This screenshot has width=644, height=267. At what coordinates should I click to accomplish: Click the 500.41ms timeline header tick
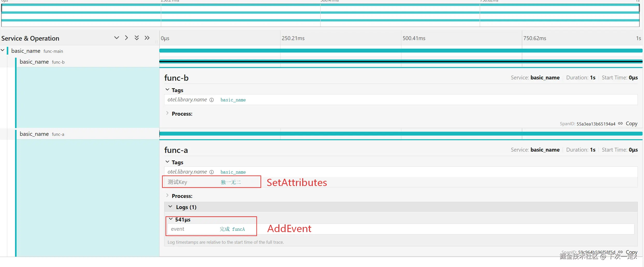click(x=414, y=38)
